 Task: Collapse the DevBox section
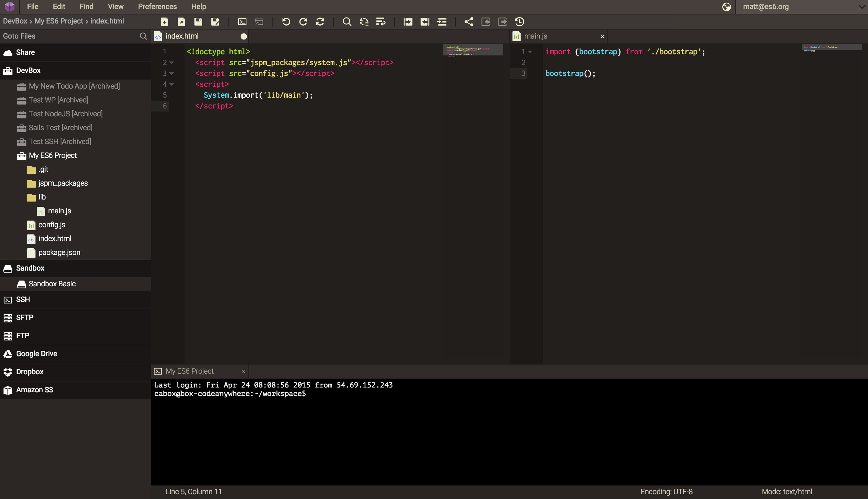(75, 71)
